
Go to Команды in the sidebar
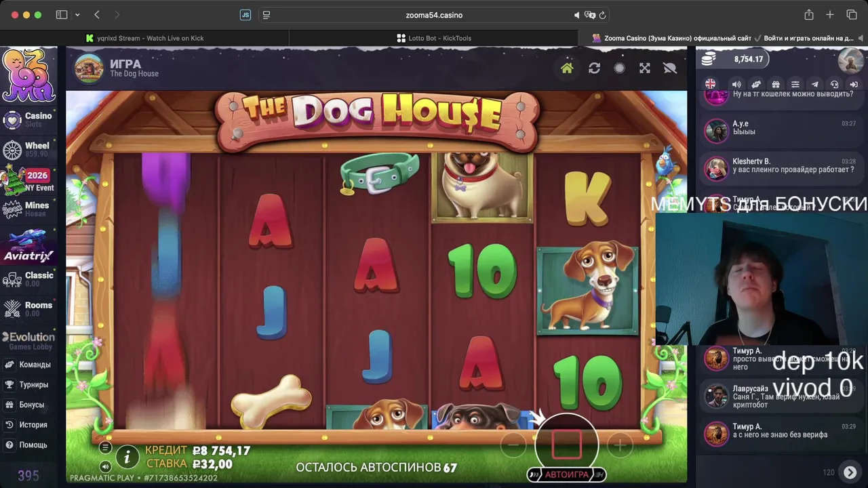tap(28, 365)
